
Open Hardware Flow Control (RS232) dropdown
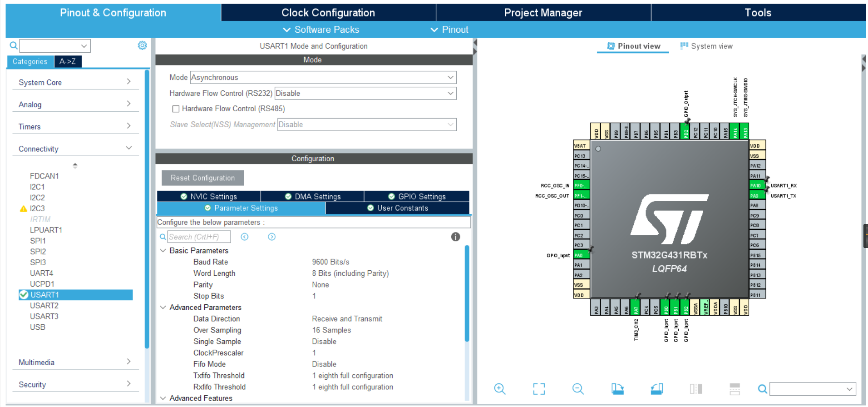365,94
